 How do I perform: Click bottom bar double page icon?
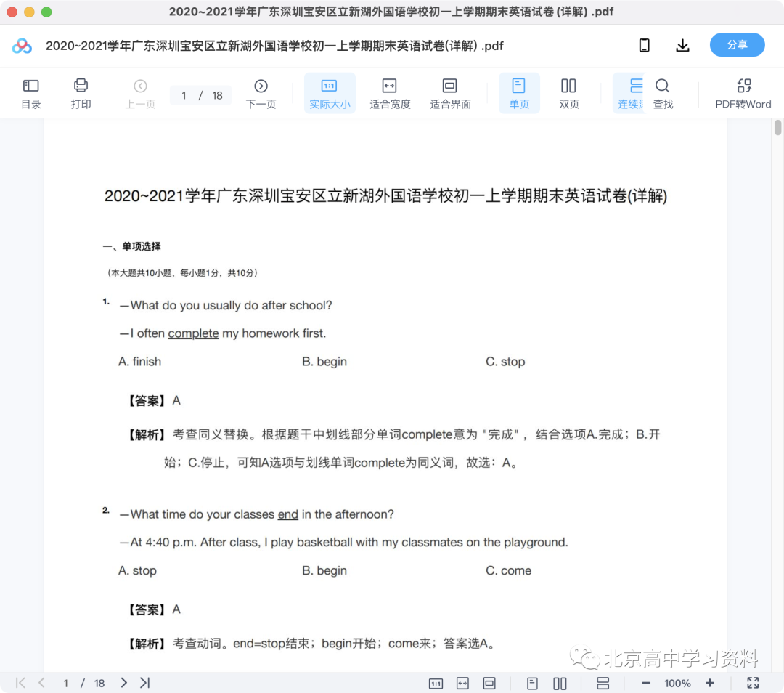[x=560, y=684]
